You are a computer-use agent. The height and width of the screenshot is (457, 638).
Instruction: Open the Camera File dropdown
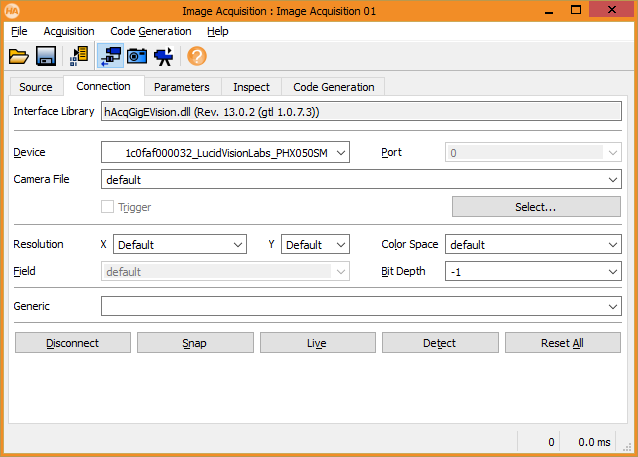[x=361, y=179]
